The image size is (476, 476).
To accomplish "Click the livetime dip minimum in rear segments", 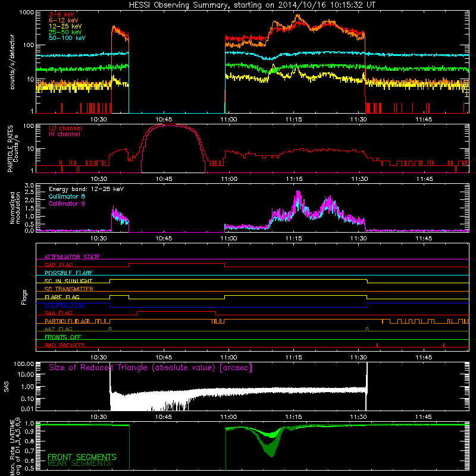I will [x=271, y=455].
